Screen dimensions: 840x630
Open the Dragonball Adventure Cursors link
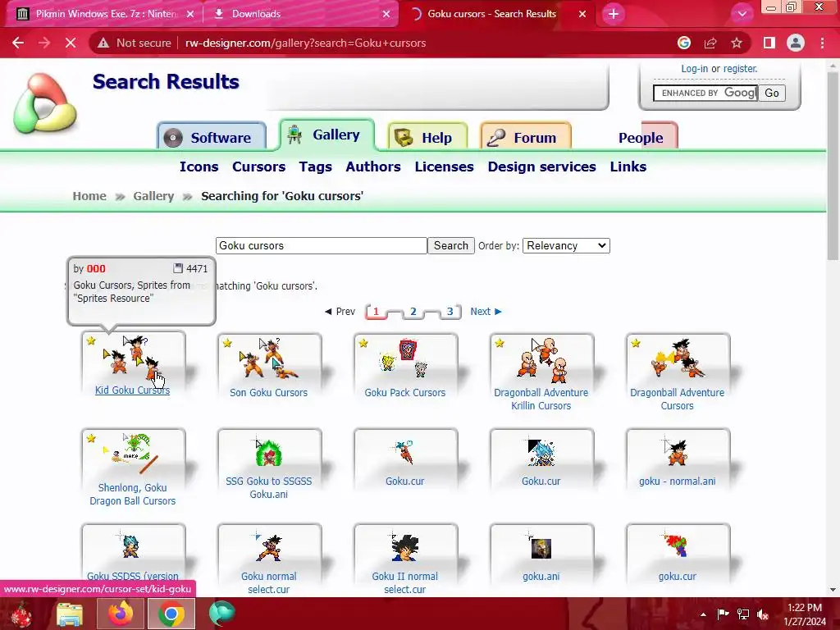(x=677, y=399)
